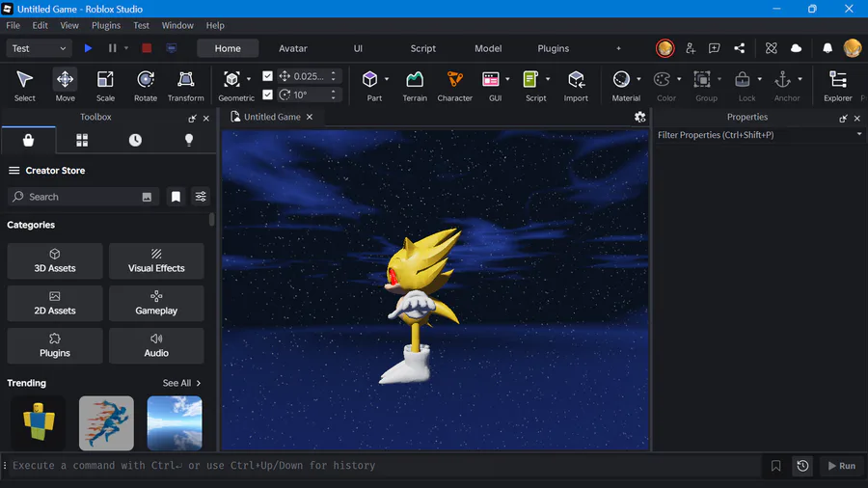This screenshot has height=488, width=868.
Task: Open Toolbox search filter settings
Action: click(201, 197)
